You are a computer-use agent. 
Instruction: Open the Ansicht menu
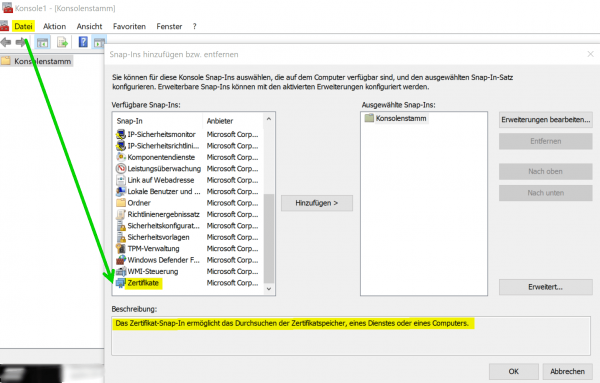[89, 26]
